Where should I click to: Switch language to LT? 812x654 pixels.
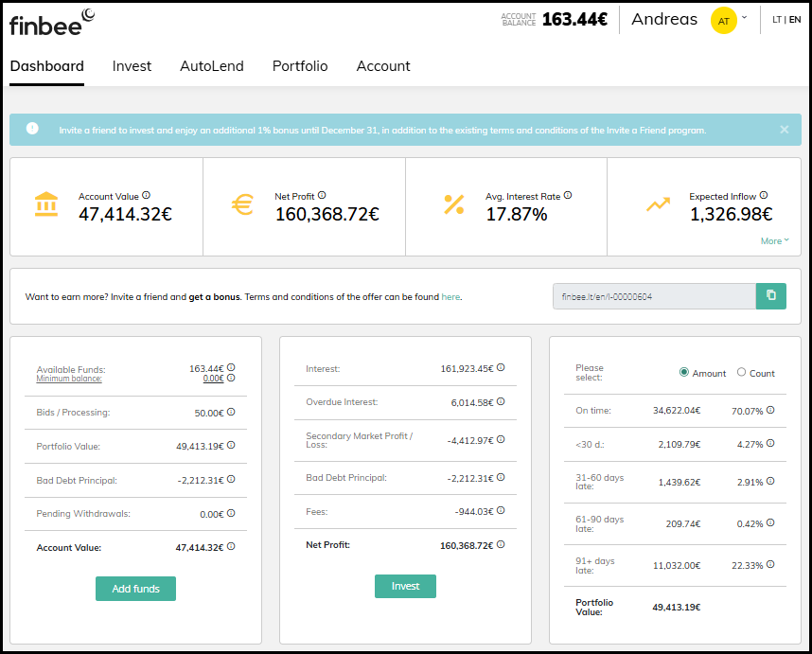[777, 20]
